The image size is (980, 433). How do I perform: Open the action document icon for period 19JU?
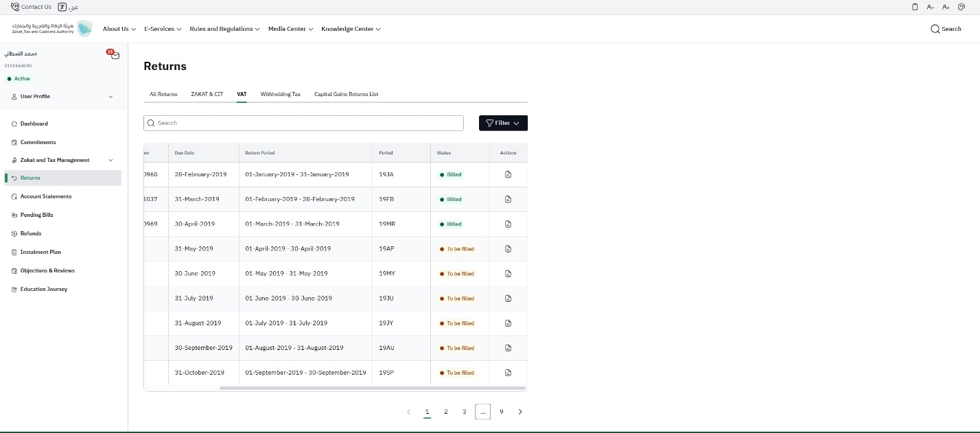click(x=508, y=299)
